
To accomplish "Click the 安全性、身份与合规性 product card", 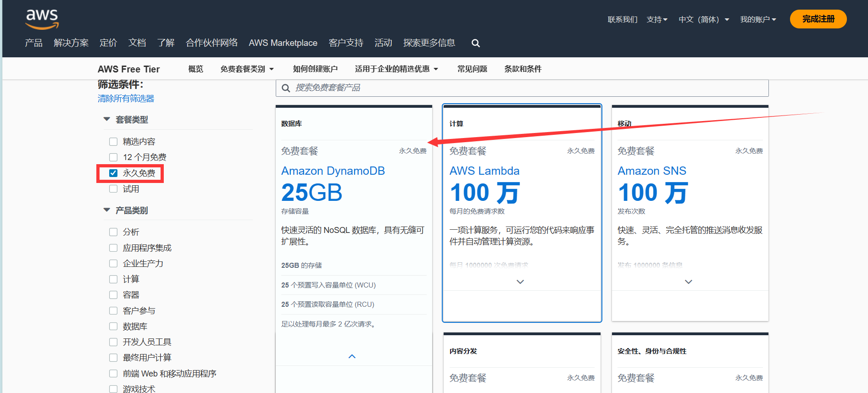I will click(x=690, y=363).
